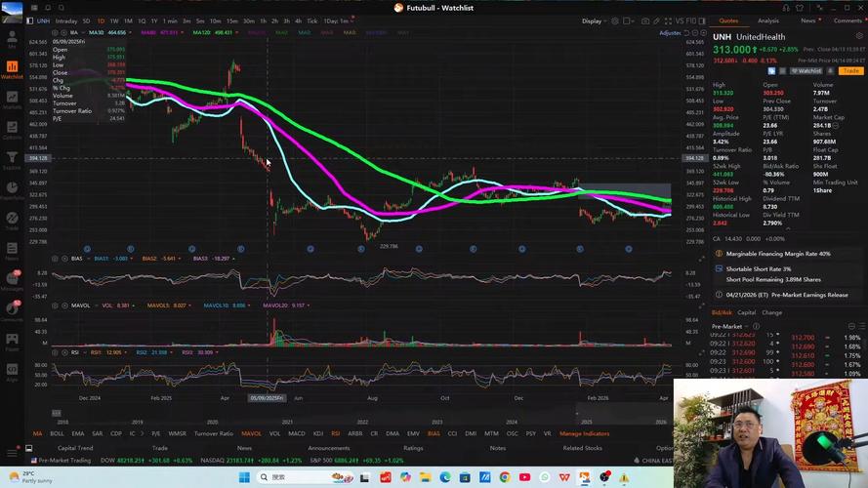Expand more main indicators chevron after IC

pyautogui.click(x=143, y=433)
